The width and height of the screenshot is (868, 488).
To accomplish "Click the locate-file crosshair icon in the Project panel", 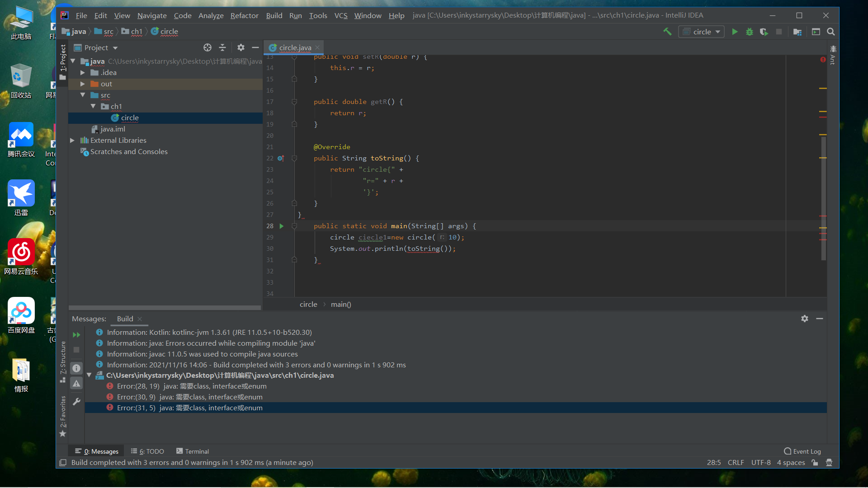I will 208,47.
